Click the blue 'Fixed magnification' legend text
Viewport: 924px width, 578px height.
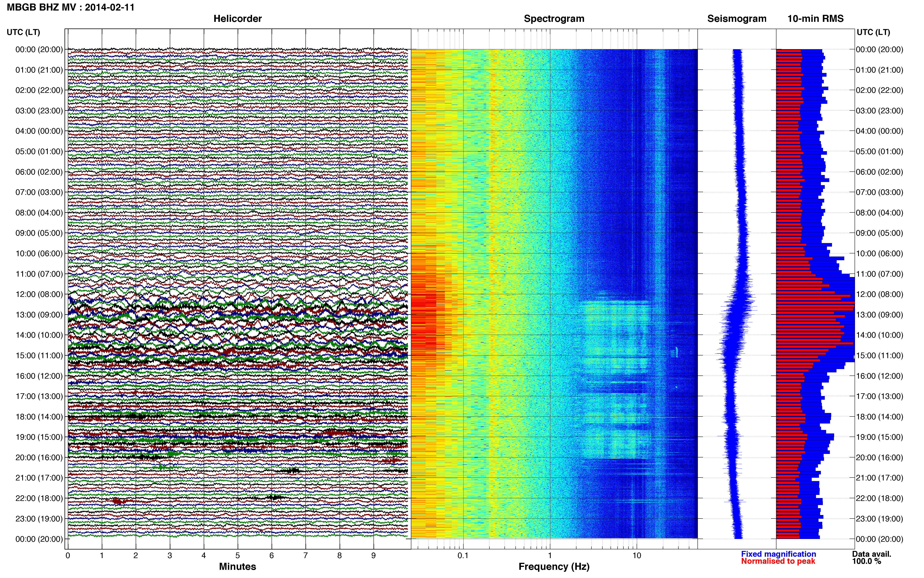(778, 554)
